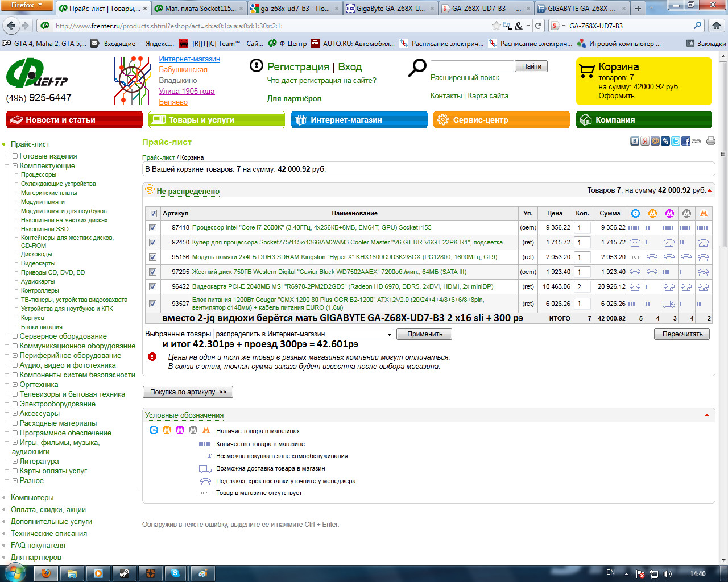Screen dimensions: 728x582
Task: Open a new browser tab with plus button
Action: [x=638, y=9]
